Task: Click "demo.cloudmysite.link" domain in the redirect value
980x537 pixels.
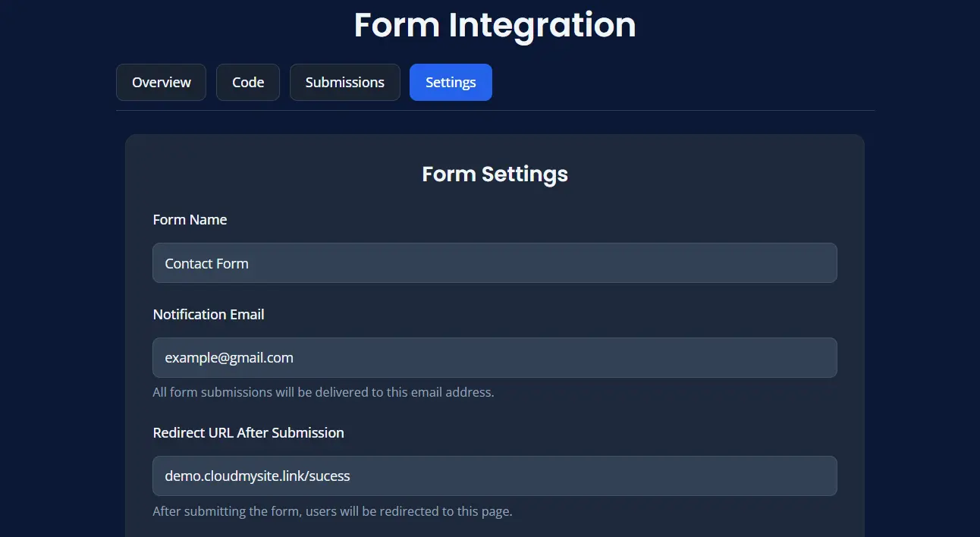Action: coord(235,476)
